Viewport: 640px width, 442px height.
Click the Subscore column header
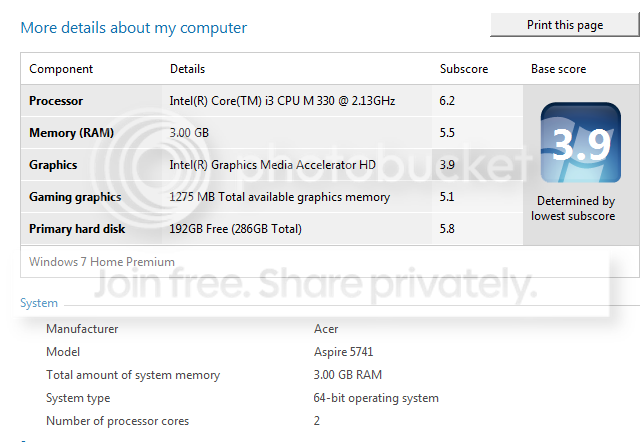coord(464,69)
